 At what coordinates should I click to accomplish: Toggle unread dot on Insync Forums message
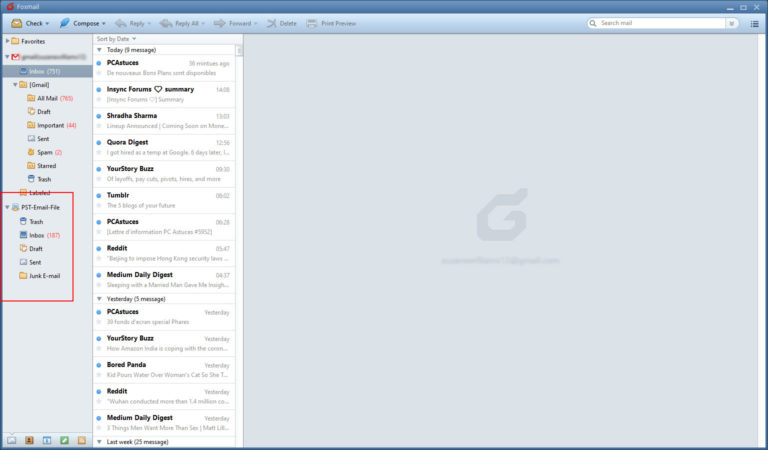coord(99,90)
